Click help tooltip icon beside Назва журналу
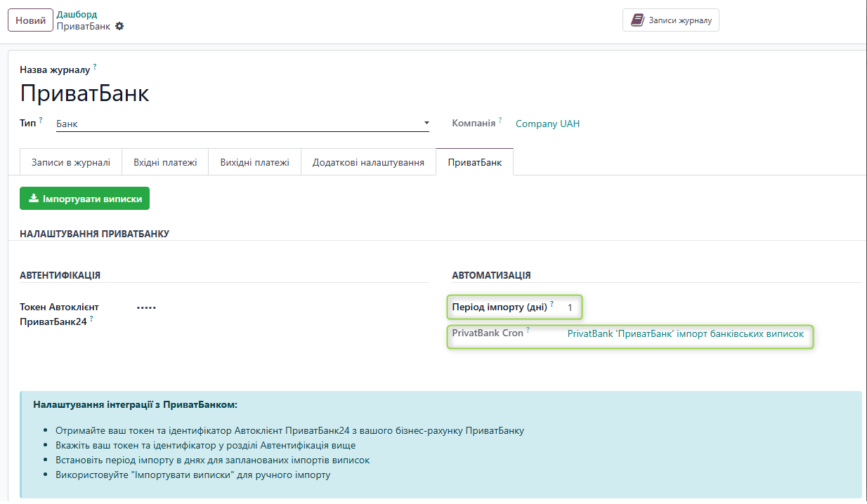The height and width of the screenshot is (504, 867). pyautogui.click(x=95, y=67)
